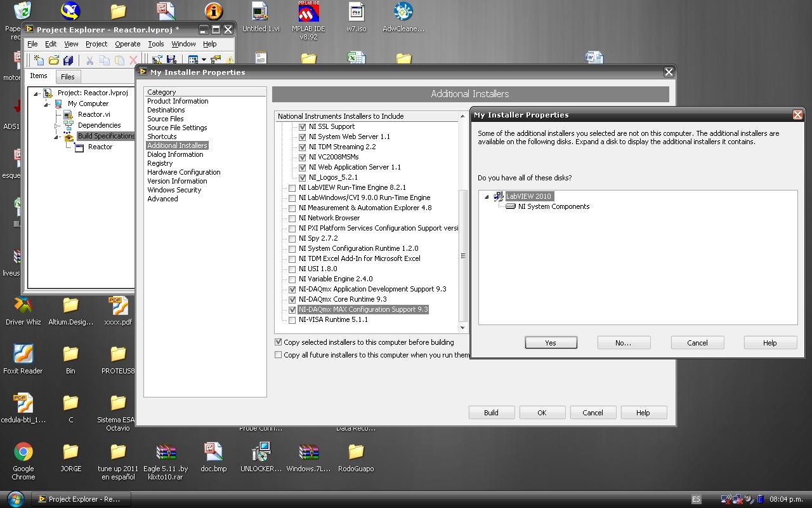Collapse the LabVIEW 2010 disk node
This screenshot has height=508, width=812.
pos(487,197)
